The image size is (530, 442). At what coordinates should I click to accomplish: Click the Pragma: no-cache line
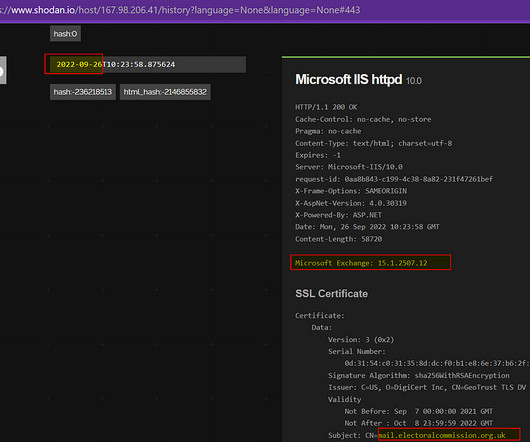(328, 131)
